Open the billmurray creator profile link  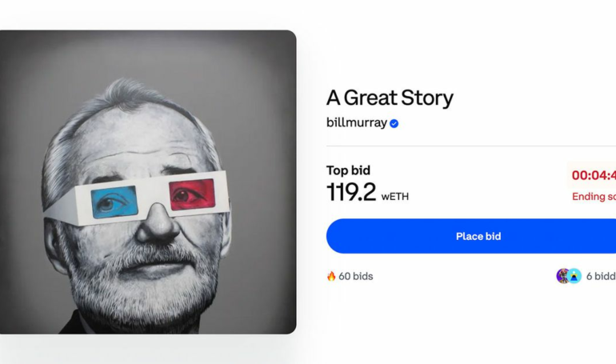tap(356, 122)
